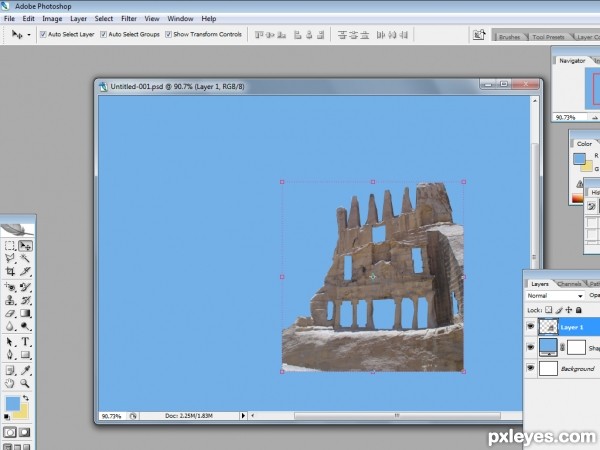Click the document zoom percentage field
Viewport: 600px width, 450px height.
[x=112, y=416]
